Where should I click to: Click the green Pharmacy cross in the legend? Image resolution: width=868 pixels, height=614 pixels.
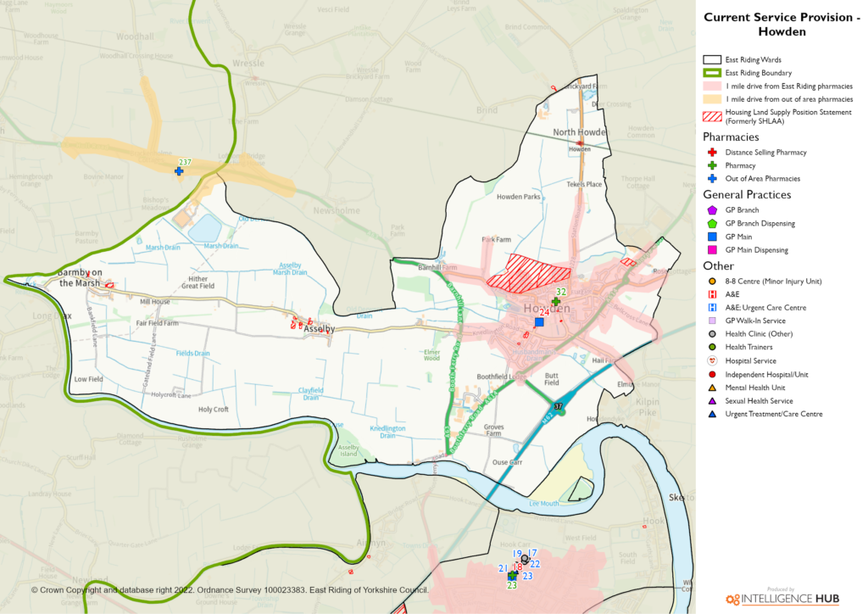coord(712,165)
